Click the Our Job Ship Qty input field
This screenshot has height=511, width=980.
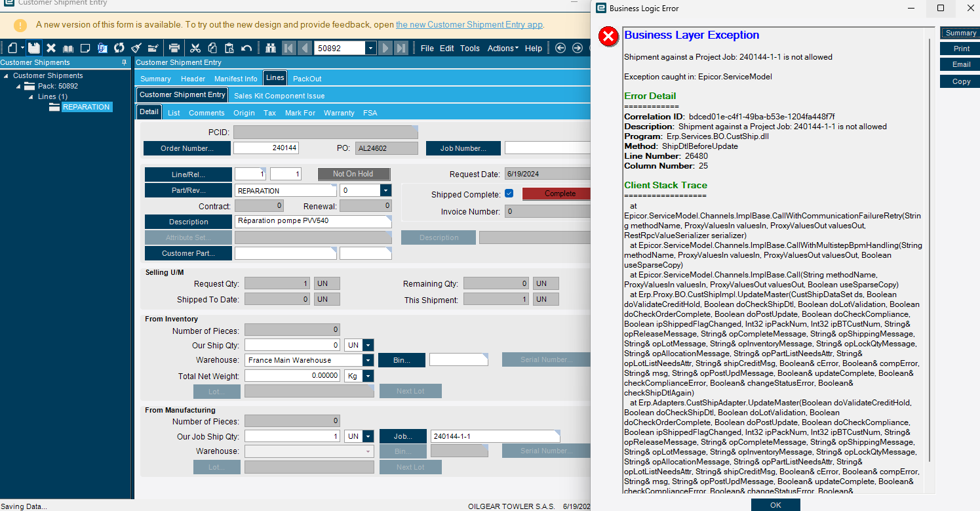coord(292,436)
